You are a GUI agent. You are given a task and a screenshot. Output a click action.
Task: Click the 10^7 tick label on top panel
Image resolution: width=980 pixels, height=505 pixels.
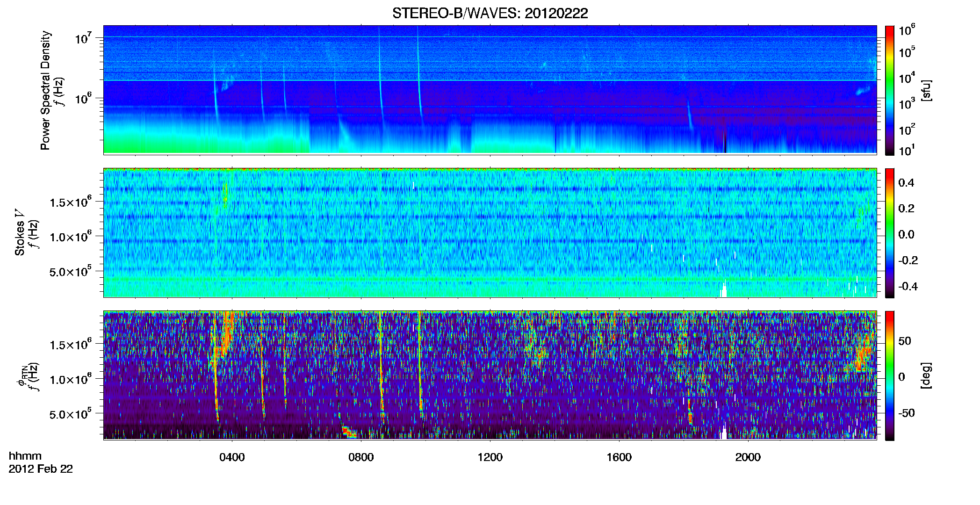pyautogui.click(x=83, y=37)
